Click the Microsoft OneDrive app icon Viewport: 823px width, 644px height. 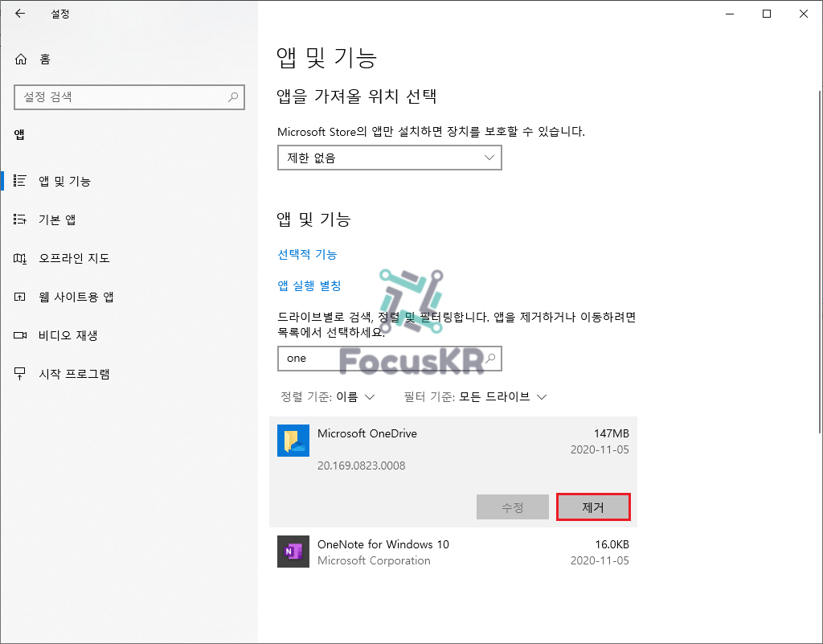pyautogui.click(x=293, y=441)
